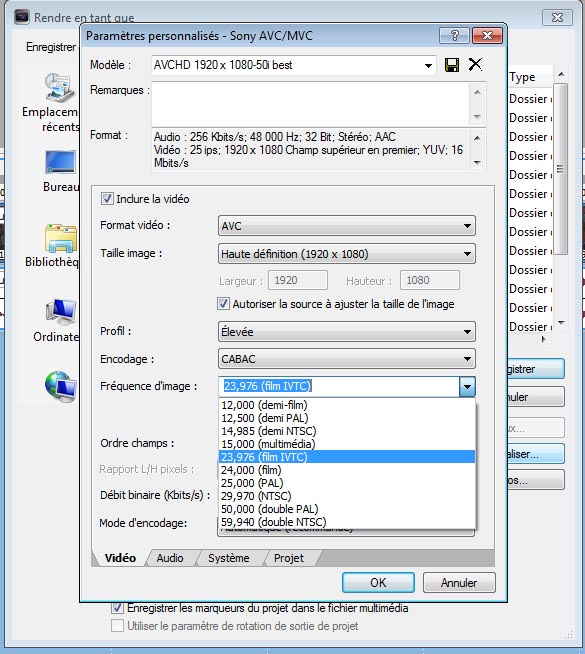Click the Type column header
Image resolution: width=585 pixels, height=654 pixels.
(530, 77)
